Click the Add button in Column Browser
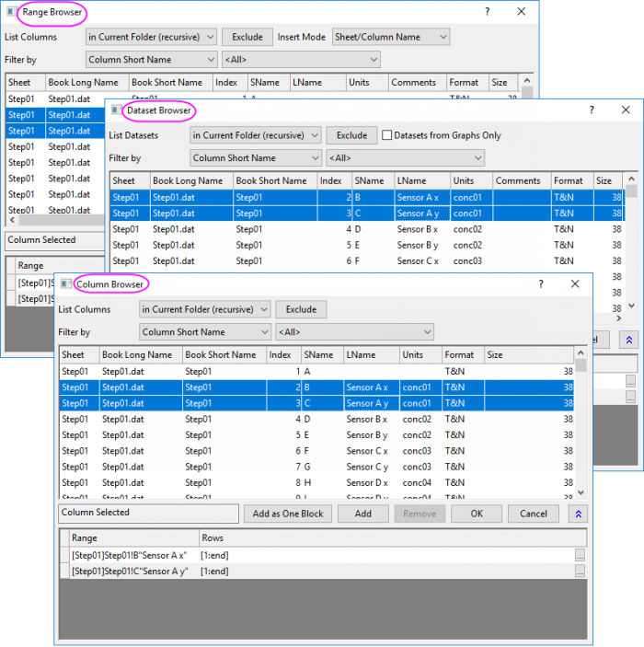644x647 pixels. (363, 514)
